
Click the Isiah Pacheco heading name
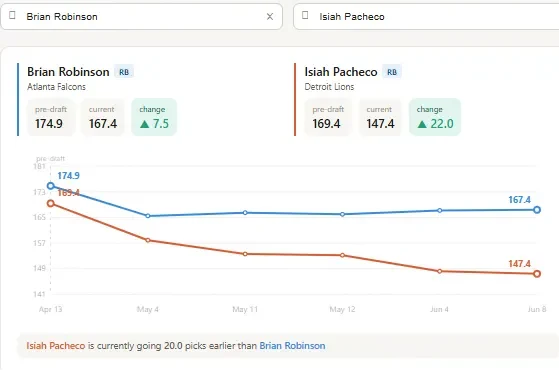pyautogui.click(x=341, y=72)
